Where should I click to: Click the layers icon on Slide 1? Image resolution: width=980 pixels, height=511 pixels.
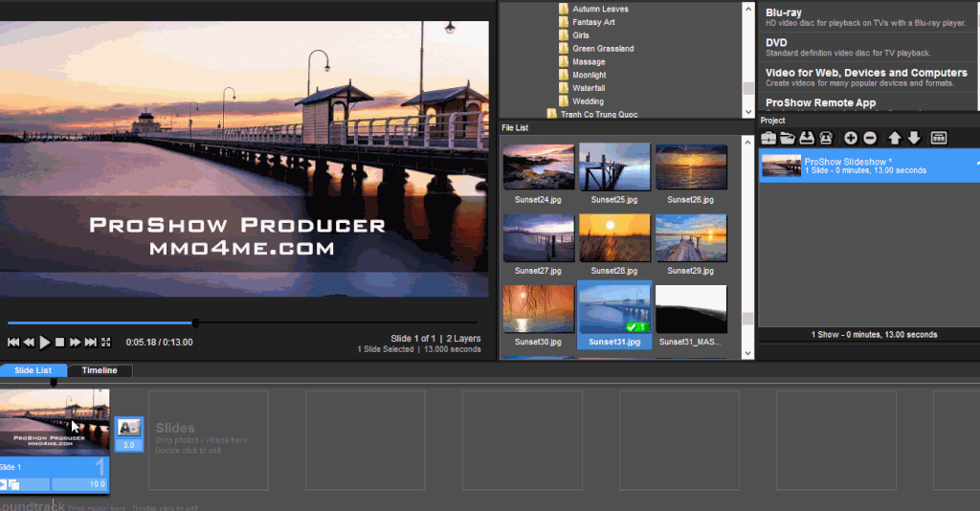coord(13,485)
